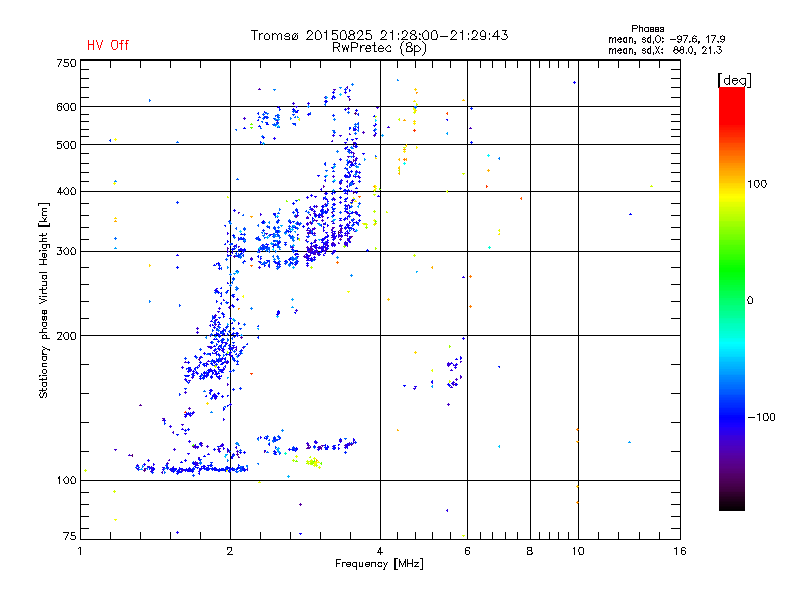Click the 'Frequency [MHz]' axis title
This screenshot has width=800, height=600.
point(379,564)
